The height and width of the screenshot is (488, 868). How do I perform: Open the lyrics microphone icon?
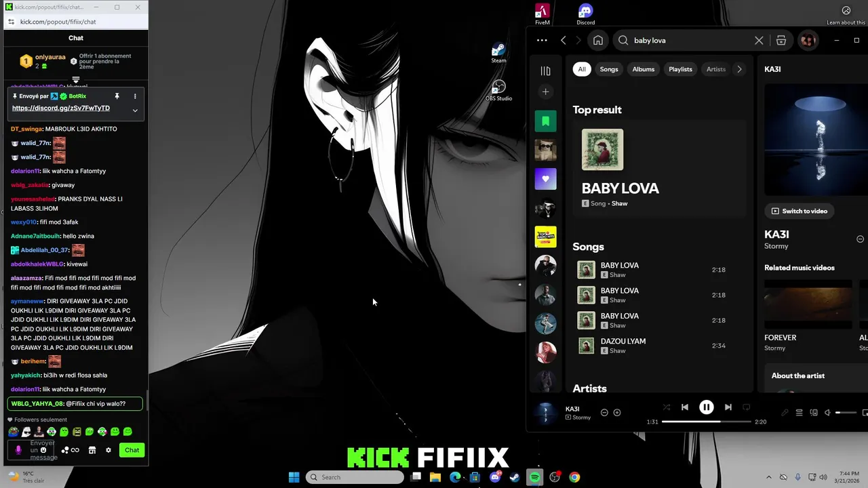(x=785, y=413)
